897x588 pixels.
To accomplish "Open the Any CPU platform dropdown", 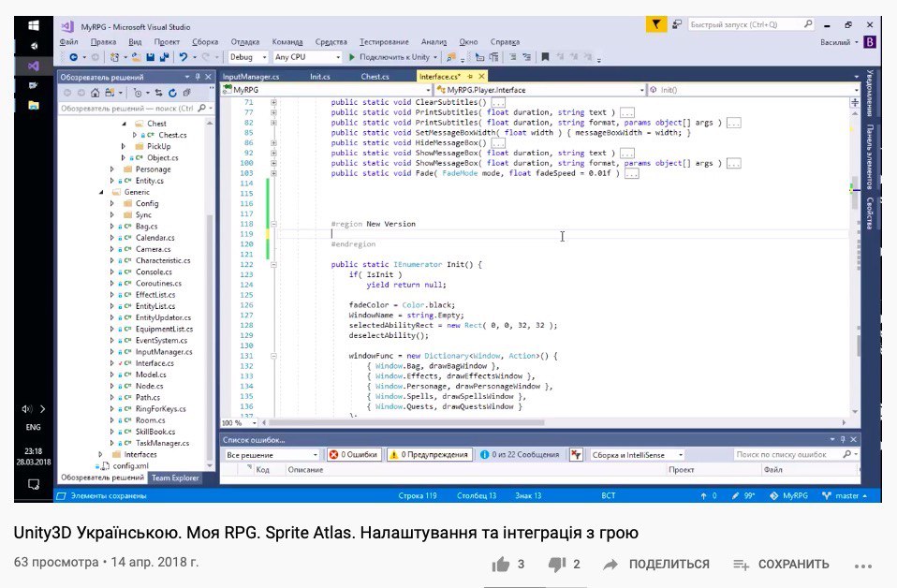I will pyautogui.click(x=308, y=57).
